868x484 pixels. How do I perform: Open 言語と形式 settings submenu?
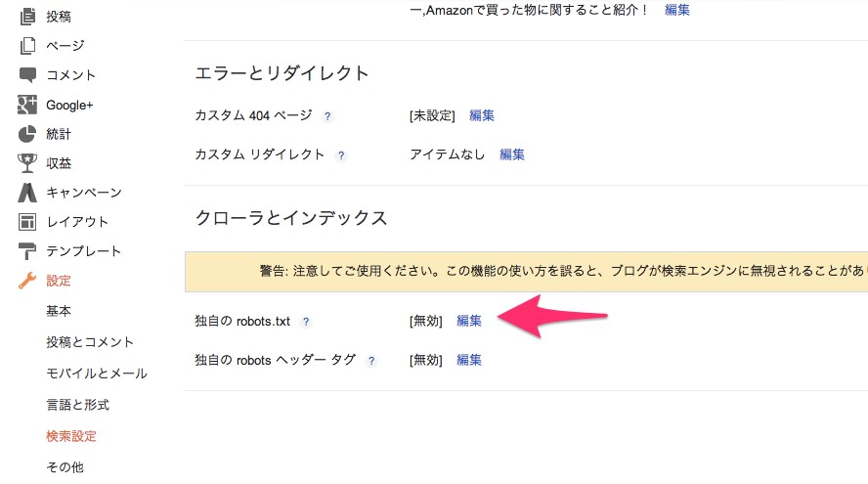[77, 405]
